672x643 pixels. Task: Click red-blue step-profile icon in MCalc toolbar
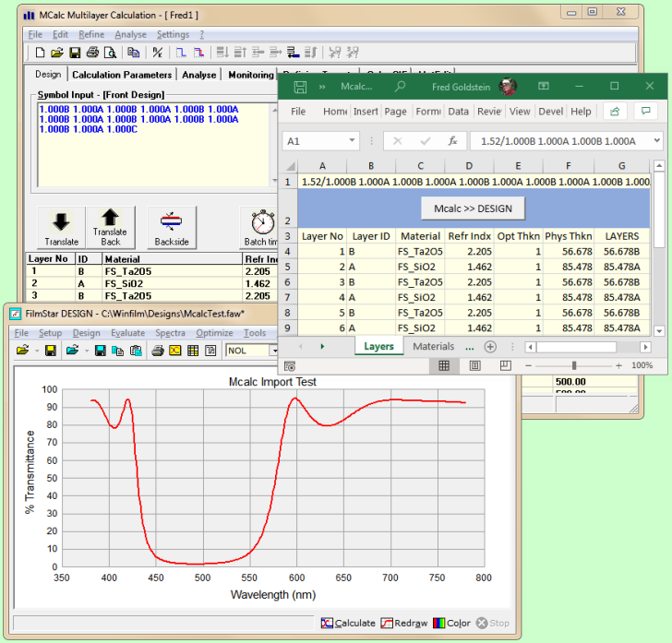pos(198,53)
